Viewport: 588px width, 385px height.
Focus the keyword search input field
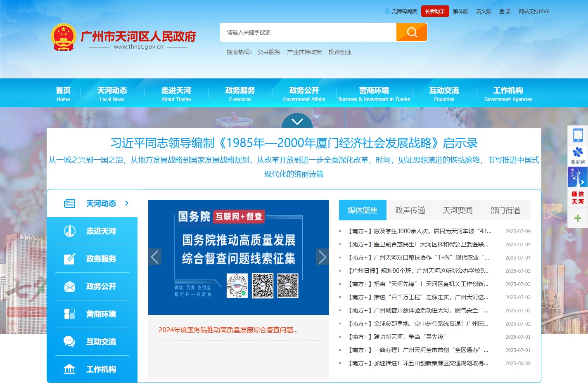click(308, 32)
